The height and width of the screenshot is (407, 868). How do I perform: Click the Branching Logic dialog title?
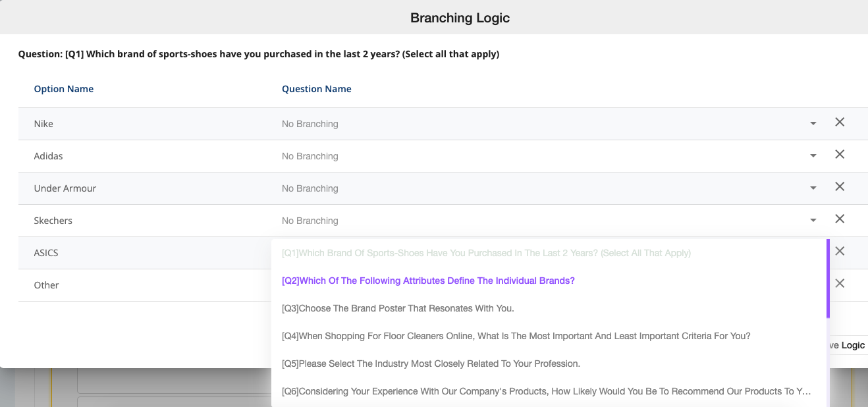click(460, 18)
